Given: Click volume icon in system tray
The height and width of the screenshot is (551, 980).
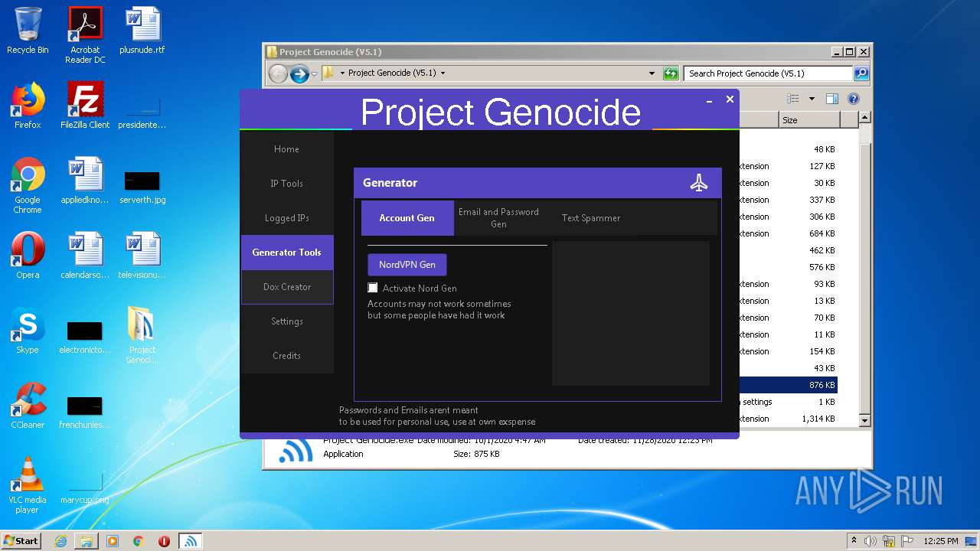Looking at the screenshot, I should pyautogui.click(x=871, y=541).
